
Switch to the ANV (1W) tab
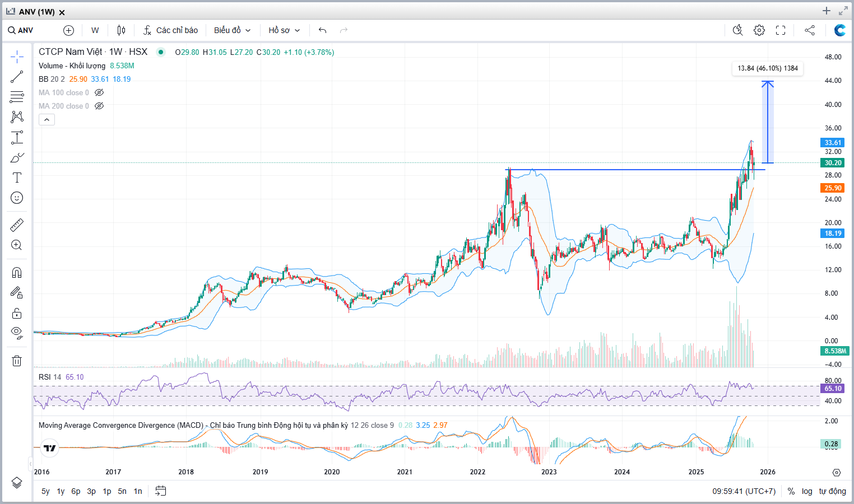[x=36, y=12]
